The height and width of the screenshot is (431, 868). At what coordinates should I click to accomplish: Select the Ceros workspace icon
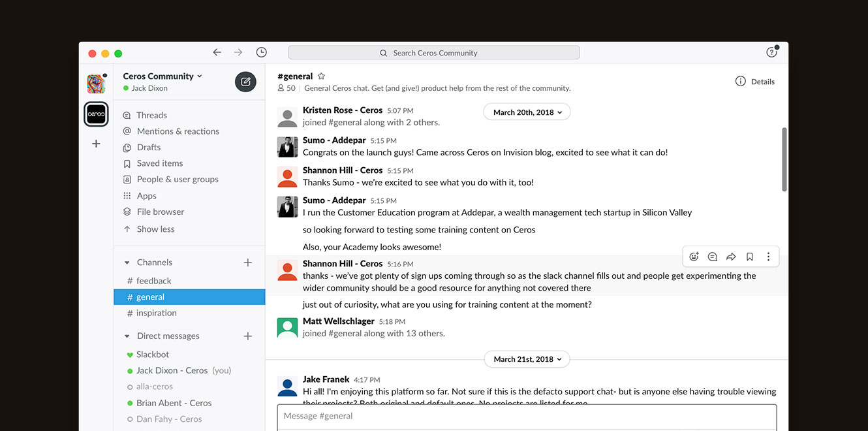click(97, 114)
